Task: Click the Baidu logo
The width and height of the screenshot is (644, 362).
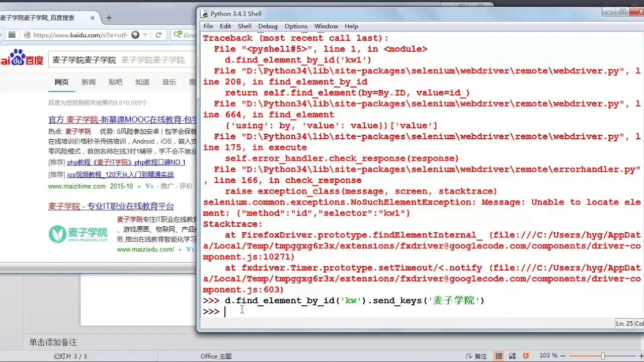Action: tap(21, 58)
